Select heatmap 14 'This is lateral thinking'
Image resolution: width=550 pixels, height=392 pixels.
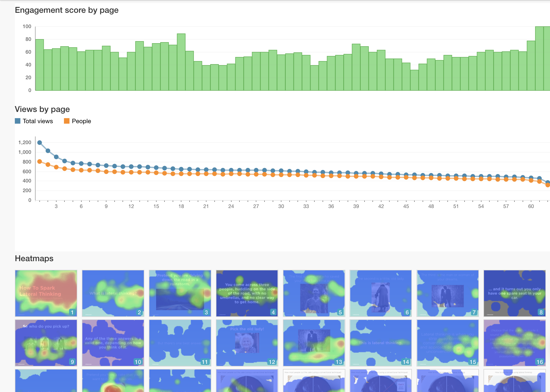[x=381, y=343]
